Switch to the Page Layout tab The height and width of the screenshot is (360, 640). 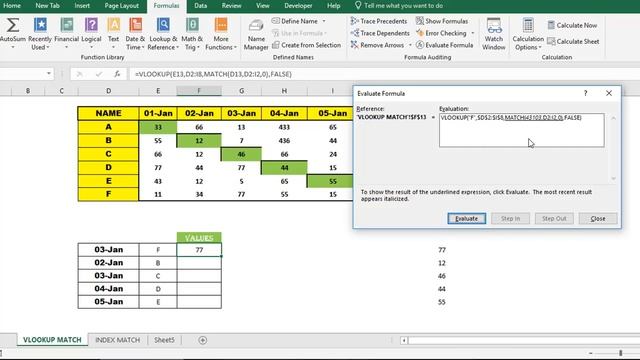point(122,5)
